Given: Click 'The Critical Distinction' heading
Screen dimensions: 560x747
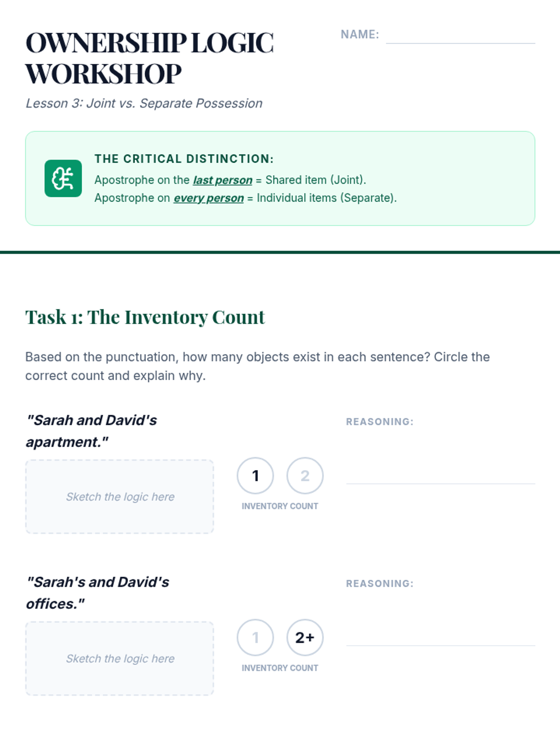Looking at the screenshot, I should 184,159.
